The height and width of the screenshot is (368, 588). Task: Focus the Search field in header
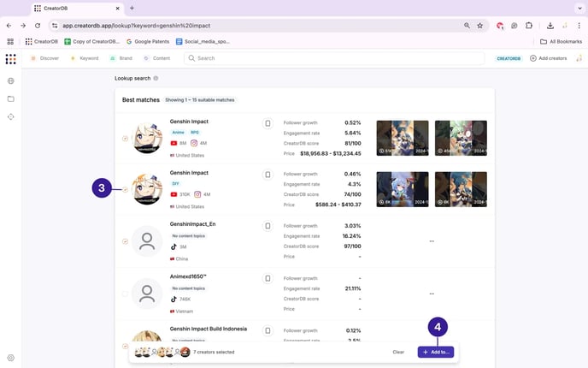334,58
